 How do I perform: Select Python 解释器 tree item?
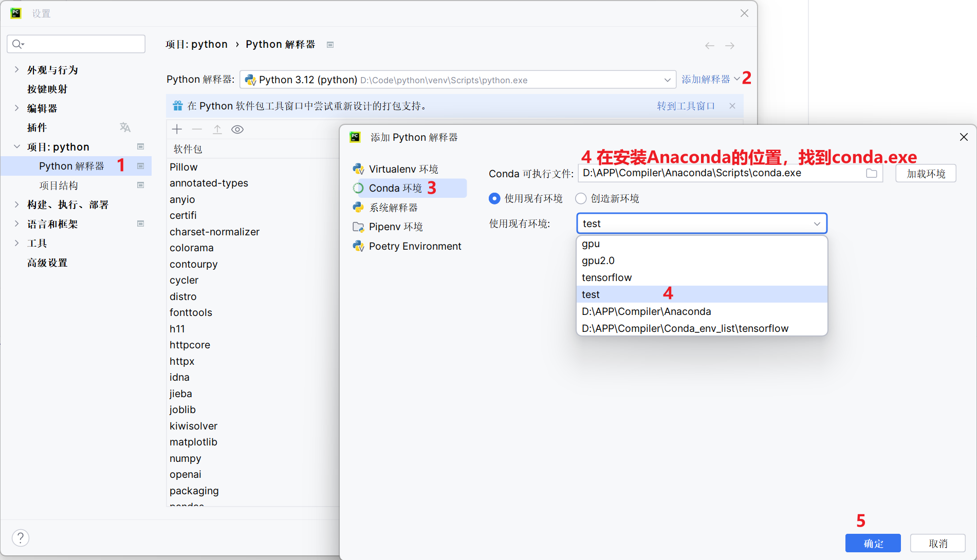coord(76,166)
